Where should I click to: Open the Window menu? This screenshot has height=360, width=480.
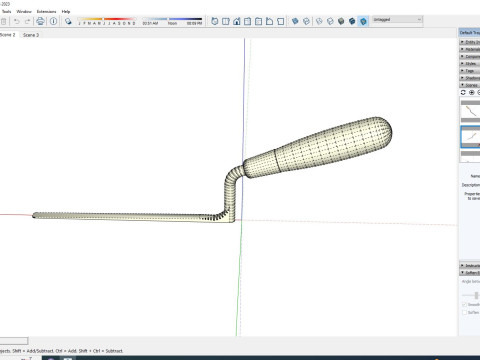pos(24,11)
